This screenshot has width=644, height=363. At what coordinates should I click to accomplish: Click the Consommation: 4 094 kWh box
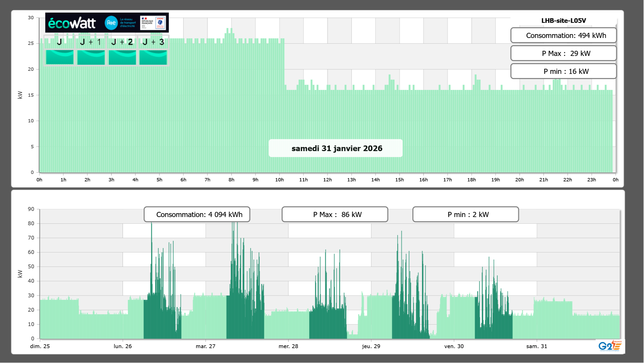pyautogui.click(x=197, y=214)
